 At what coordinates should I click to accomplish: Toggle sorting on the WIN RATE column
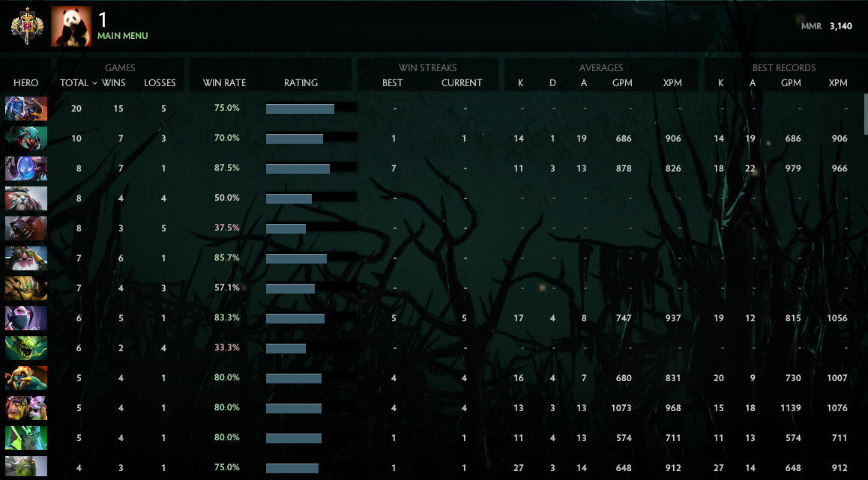pyautogui.click(x=224, y=83)
